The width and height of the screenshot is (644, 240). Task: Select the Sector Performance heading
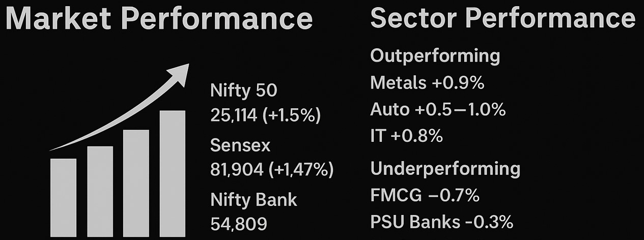click(x=502, y=19)
